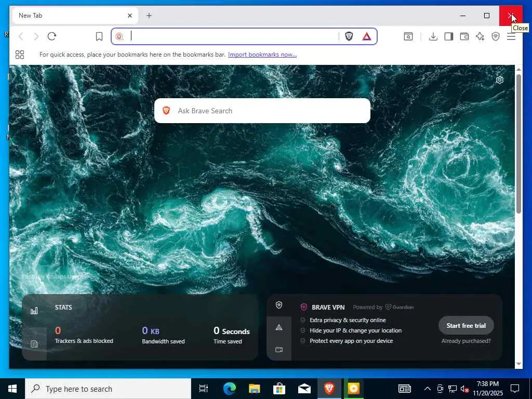Maximize the Brave window
This screenshot has height=399, width=532.
pyautogui.click(x=486, y=16)
